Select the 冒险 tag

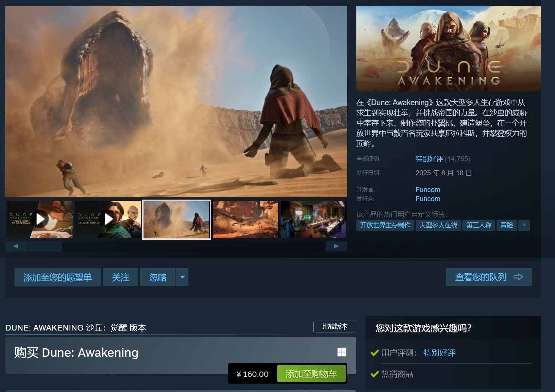[507, 225]
